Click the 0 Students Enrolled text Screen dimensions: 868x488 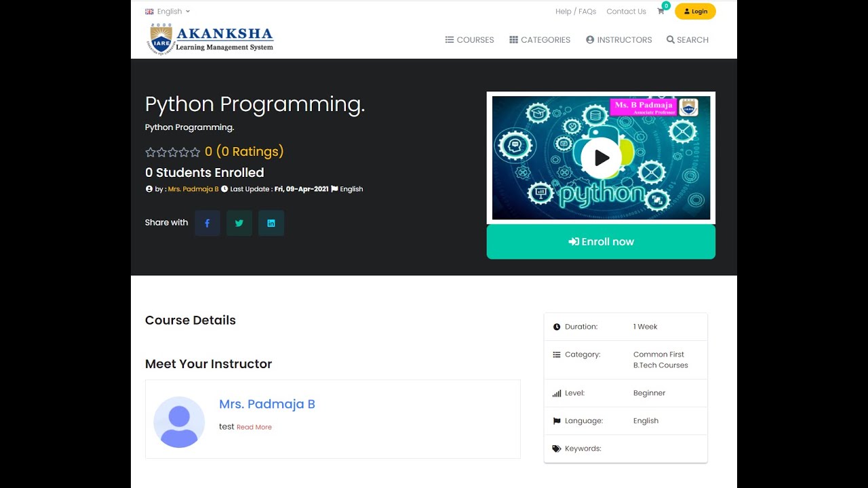(205, 173)
